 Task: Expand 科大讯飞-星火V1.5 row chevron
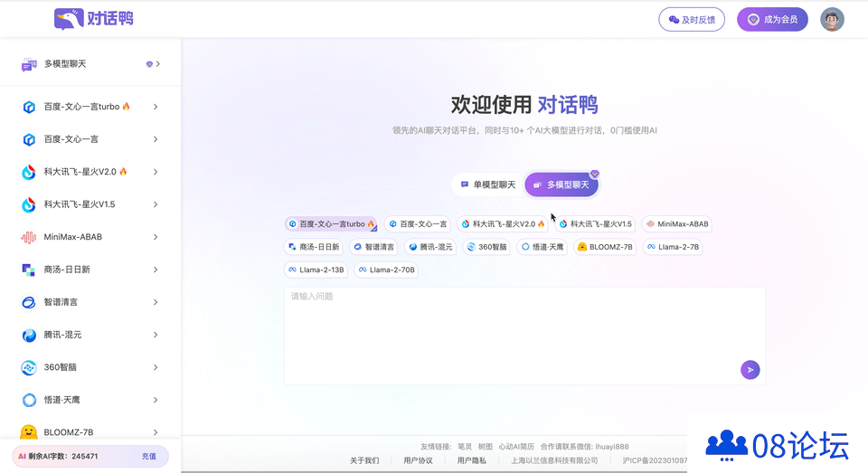pos(156,205)
